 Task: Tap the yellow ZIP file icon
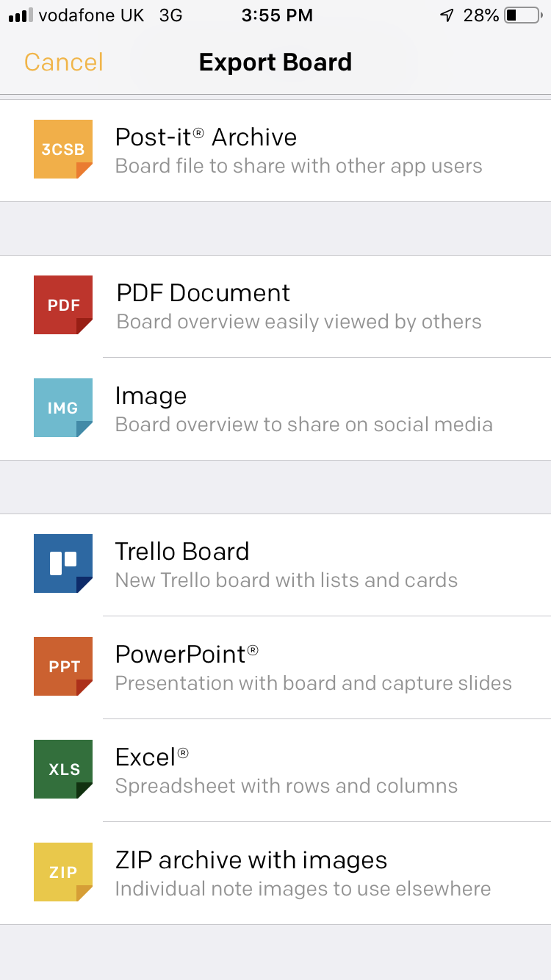click(63, 872)
